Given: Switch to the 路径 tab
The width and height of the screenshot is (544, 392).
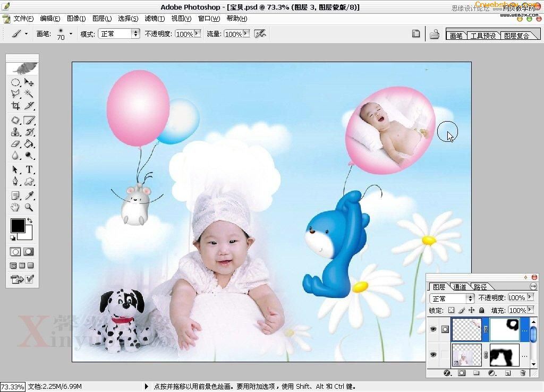Looking at the screenshot, I should pyautogui.click(x=480, y=287).
